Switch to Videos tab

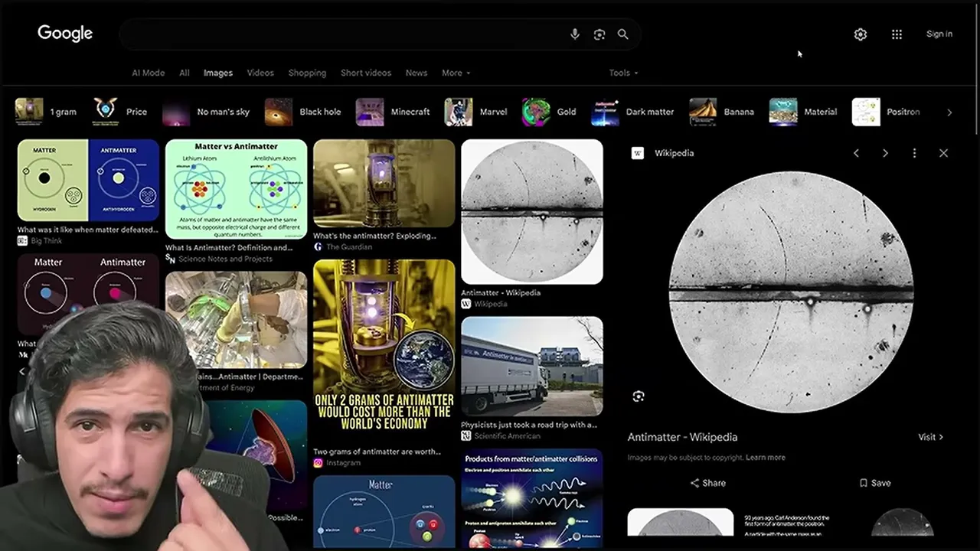[260, 73]
